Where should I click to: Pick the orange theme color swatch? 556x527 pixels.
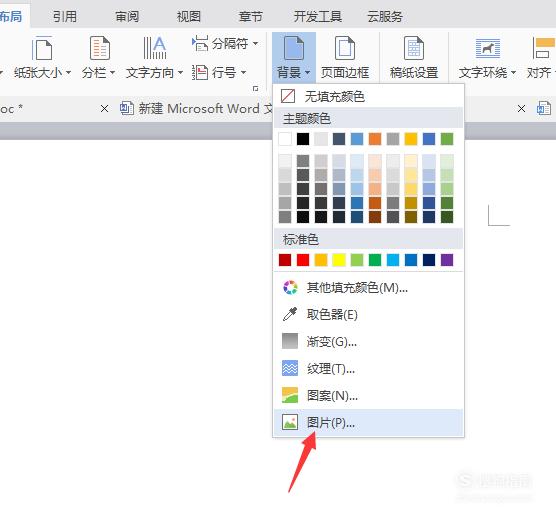coord(375,139)
